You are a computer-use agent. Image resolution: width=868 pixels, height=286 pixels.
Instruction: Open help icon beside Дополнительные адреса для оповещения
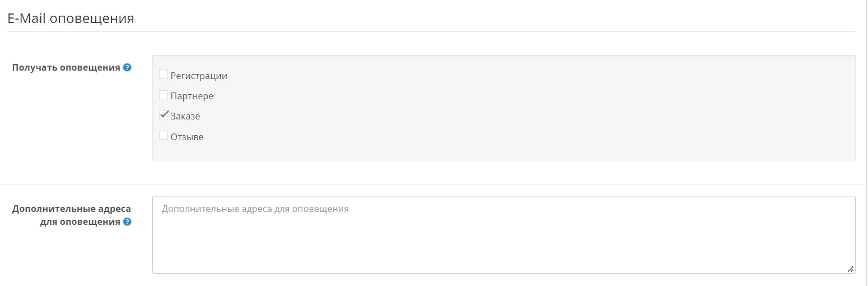click(x=127, y=222)
